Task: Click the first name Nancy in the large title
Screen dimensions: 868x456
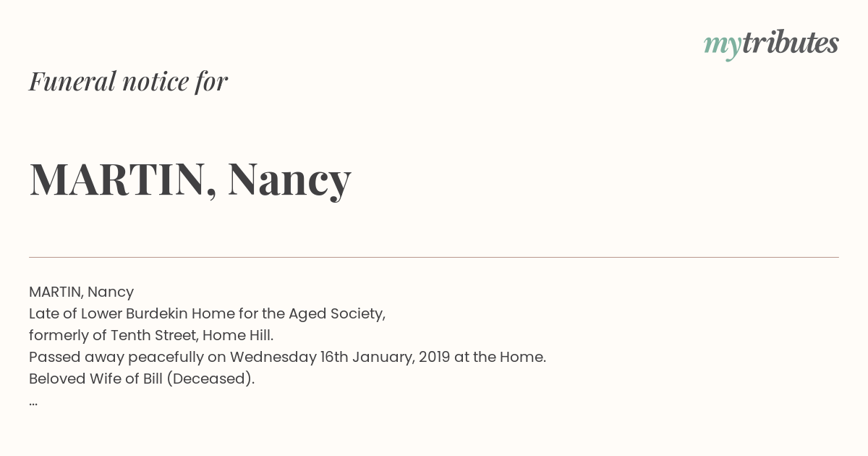Action: pyautogui.click(x=289, y=181)
